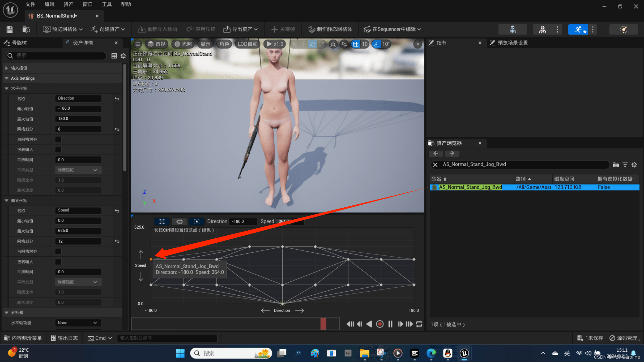Toggle the grid mouse-mode icon

click(196, 221)
